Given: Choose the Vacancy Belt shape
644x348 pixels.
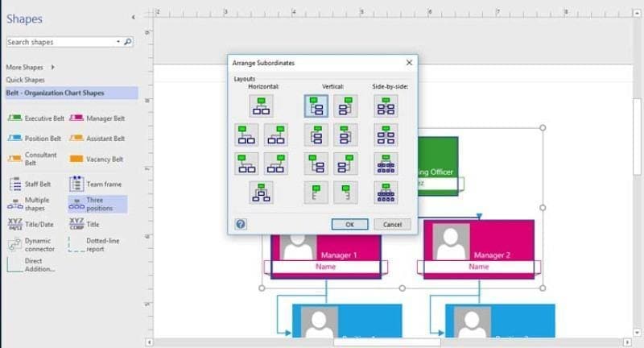Looking at the screenshot, I should 96,159.
